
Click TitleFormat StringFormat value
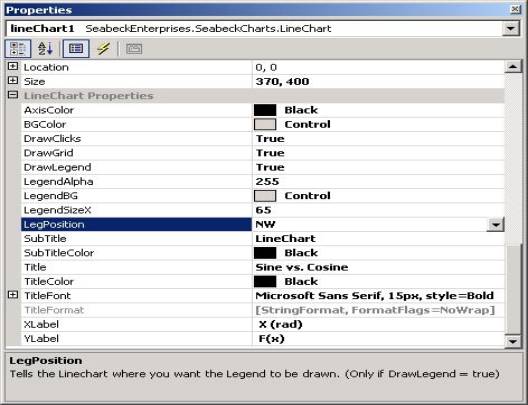pos(375,310)
